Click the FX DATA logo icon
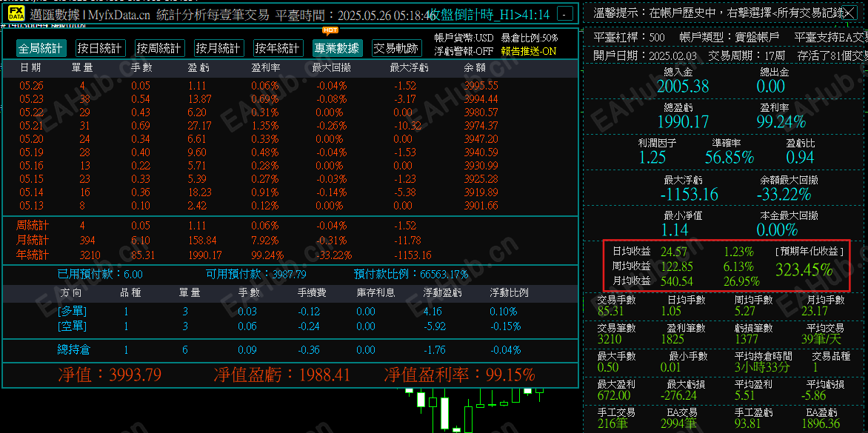Screen dimensions: 868x433 [15, 13]
